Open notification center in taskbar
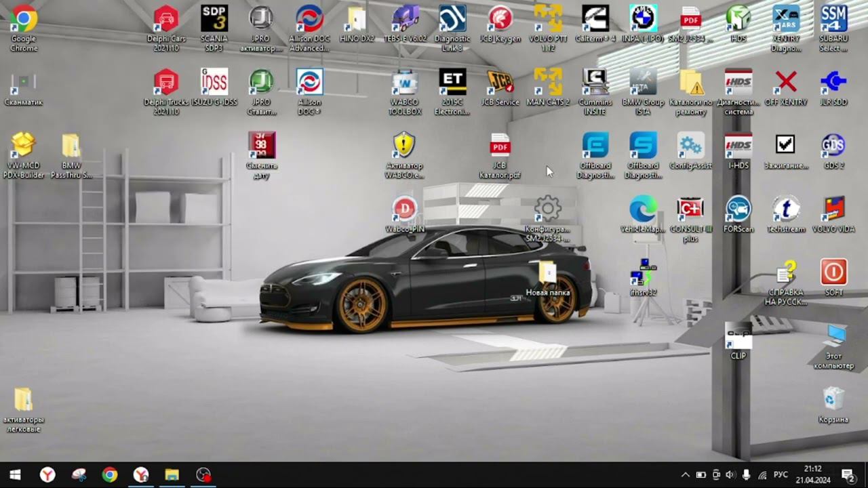Screen dimensions: 868x488 tap(848, 475)
